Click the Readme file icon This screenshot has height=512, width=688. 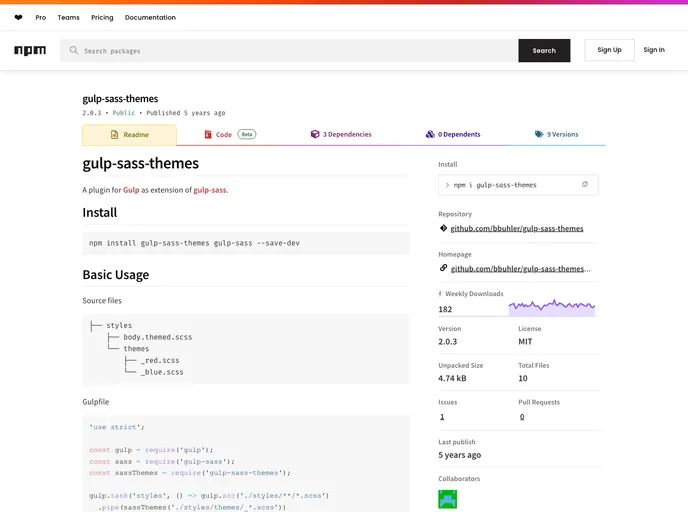(115, 135)
